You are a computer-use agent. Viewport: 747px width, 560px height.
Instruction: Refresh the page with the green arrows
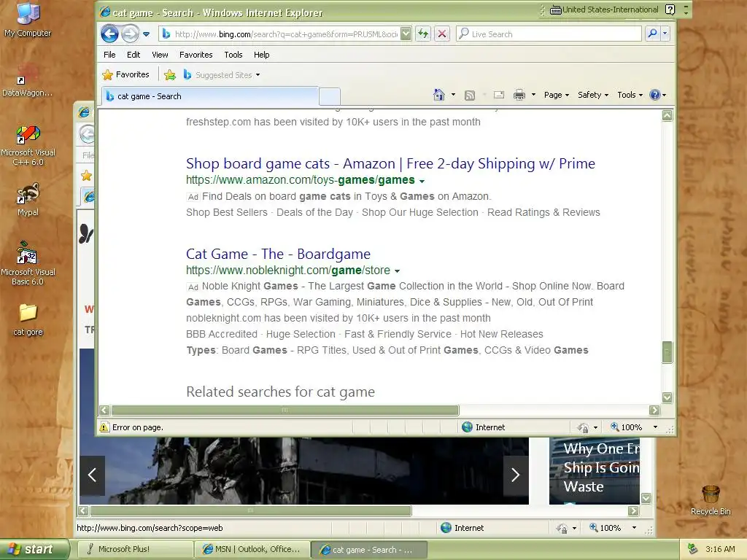[x=423, y=34]
